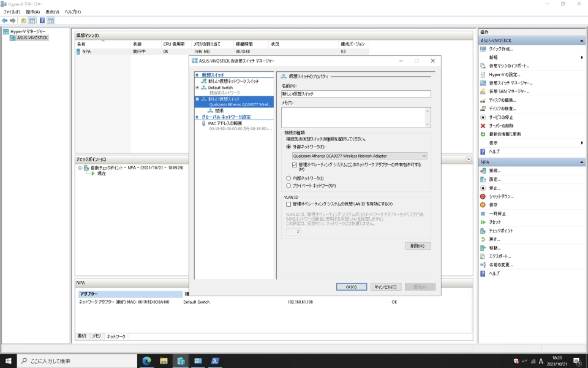This screenshot has width=588, height=368.
Task: Refresh with 最新の情報に更新
Action: [x=505, y=134]
